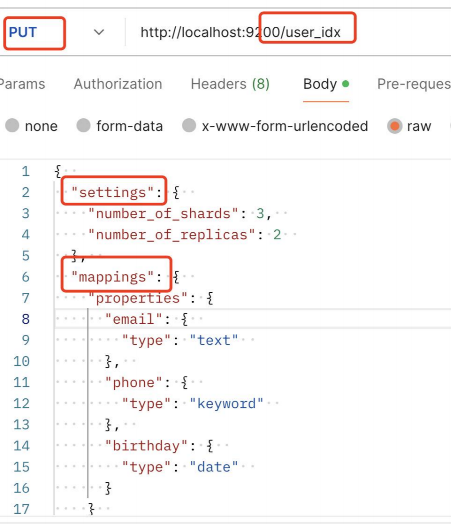Click the "phone" key on line 11
The width and height of the screenshot is (451, 524).
click(134, 383)
